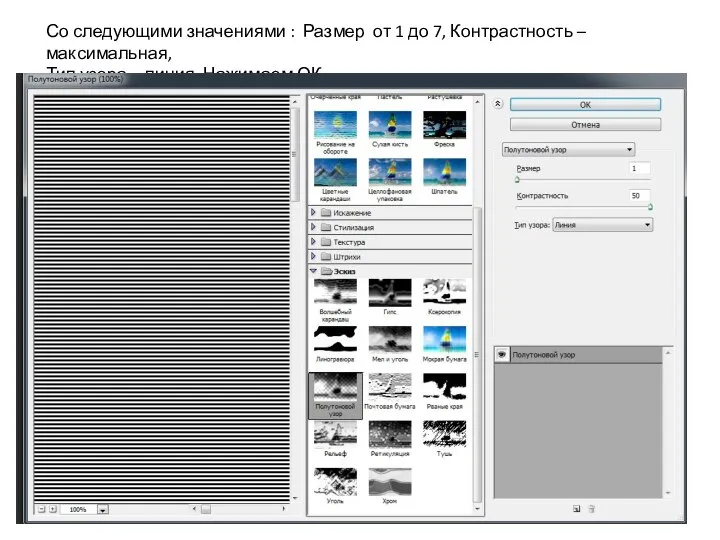Expand the Искажение filter folder

click(313, 212)
